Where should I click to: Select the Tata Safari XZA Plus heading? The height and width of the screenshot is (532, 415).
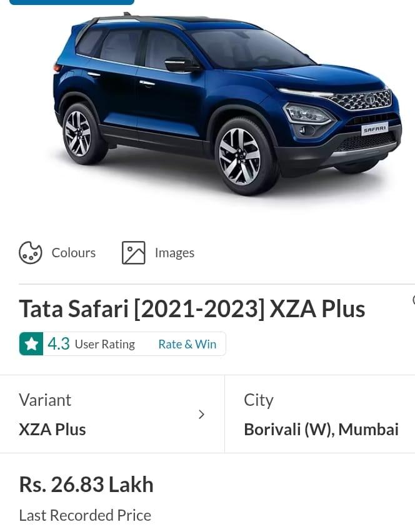[x=192, y=308]
